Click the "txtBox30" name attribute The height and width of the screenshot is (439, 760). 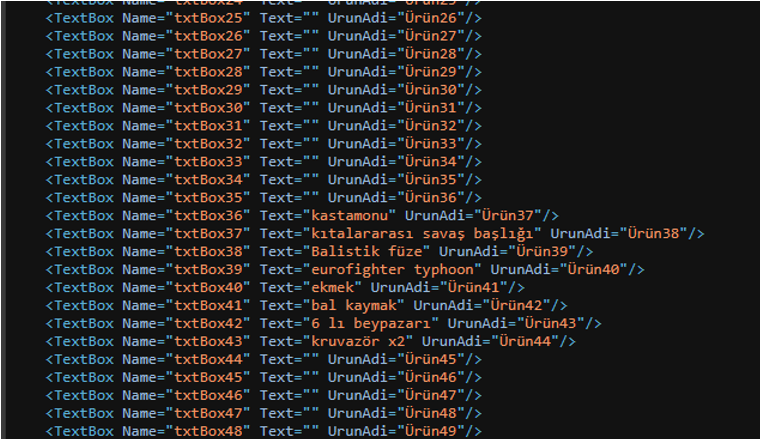coord(208,108)
